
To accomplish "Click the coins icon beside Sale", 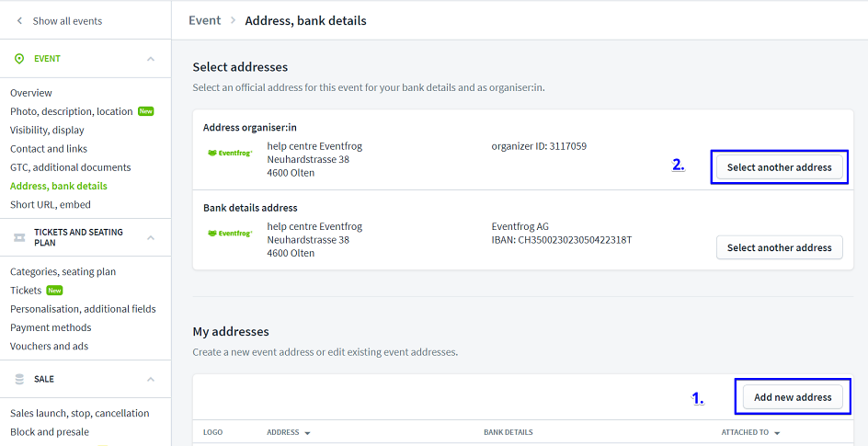I will 19,379.
